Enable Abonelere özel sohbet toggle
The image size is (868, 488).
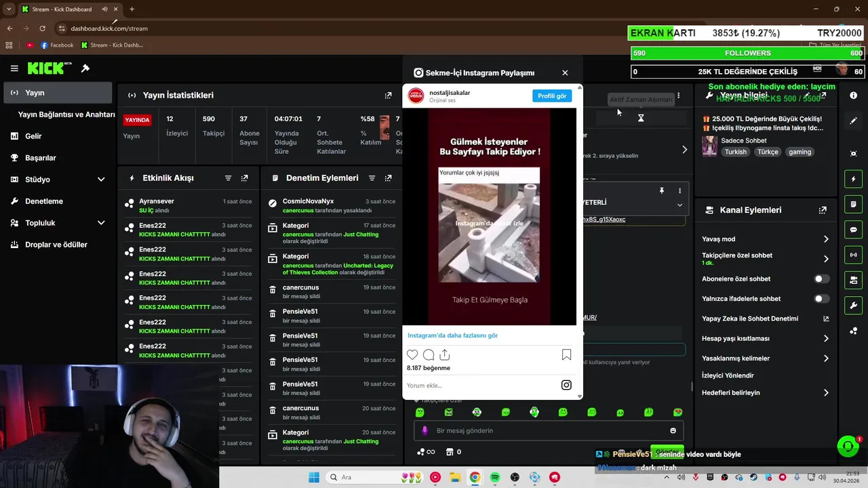[x=821, y=279]
